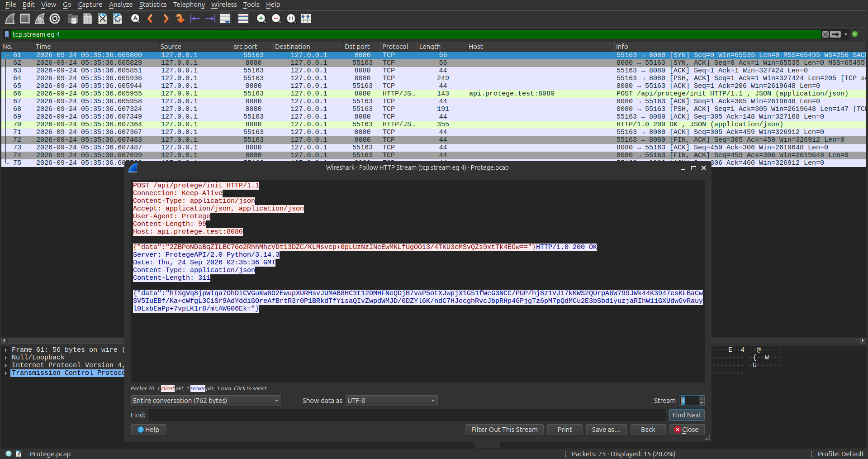
Task: Open the display filter bookmark
Action: click(7, 34)
